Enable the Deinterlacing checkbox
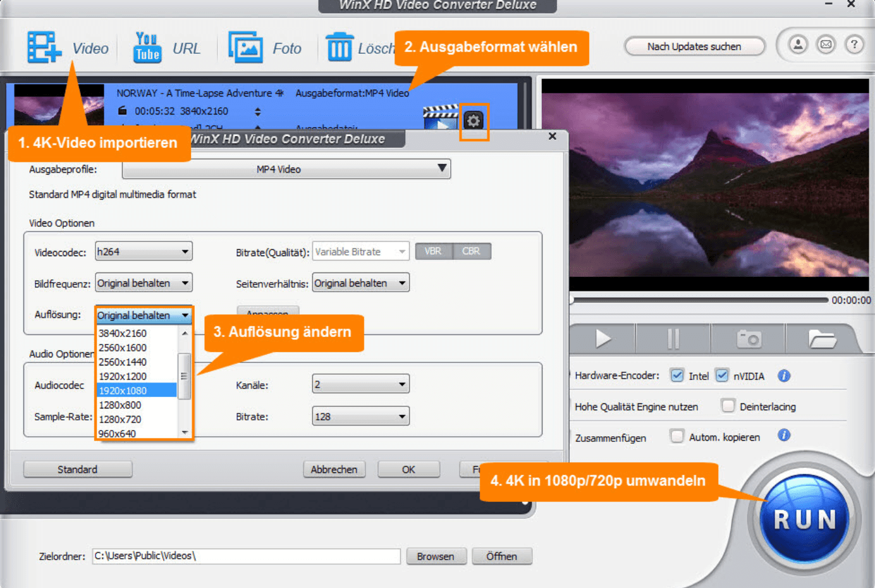 (728, 405)
